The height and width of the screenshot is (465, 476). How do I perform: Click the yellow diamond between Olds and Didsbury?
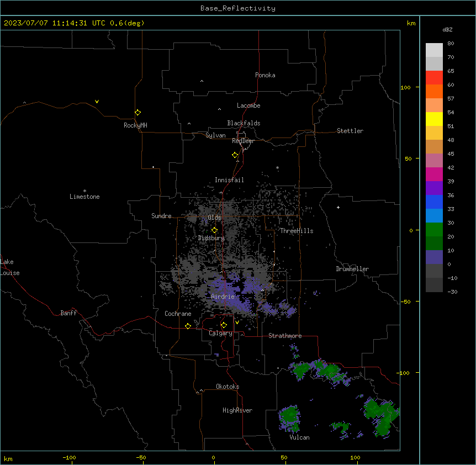click(214, 230)
